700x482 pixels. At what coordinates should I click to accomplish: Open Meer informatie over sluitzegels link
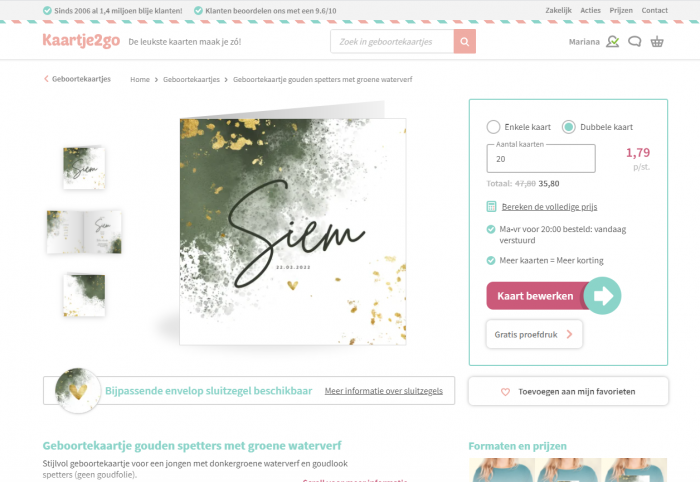pos(383,391)
